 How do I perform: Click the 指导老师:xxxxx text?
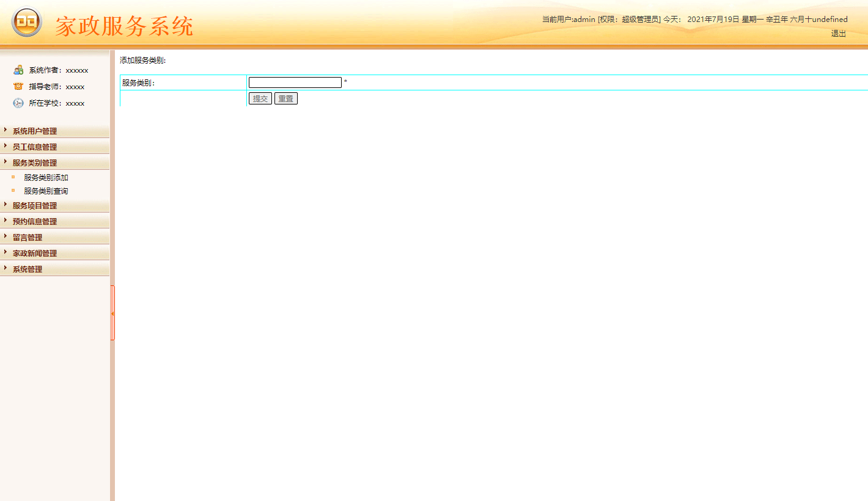[x=57, y=87]
